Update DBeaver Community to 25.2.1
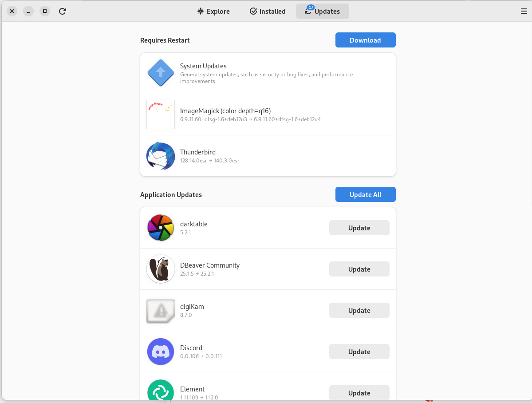Image resolution: width=532 pixels, height=403 pixels. [x=359, y=269]
